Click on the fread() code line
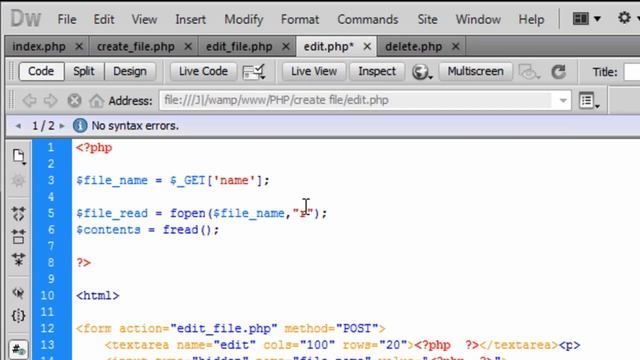The width and height of the screenshot is (640, 360). (x=148, y=230)
